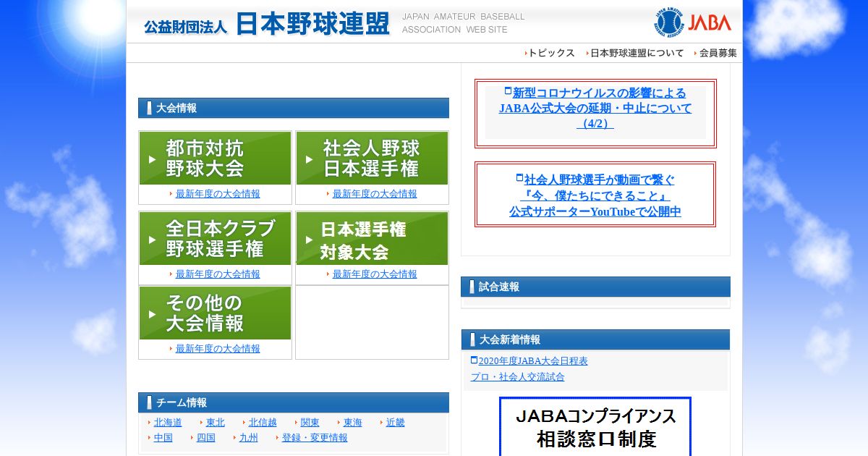868x456 pixels.
Task: Select the 近畿 team region link
Action: pos(396,423)
